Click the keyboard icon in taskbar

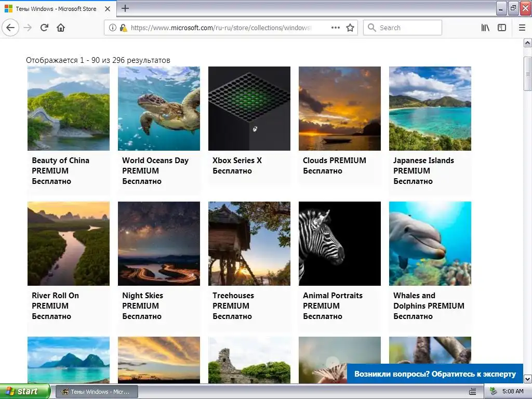pos(472,392)
